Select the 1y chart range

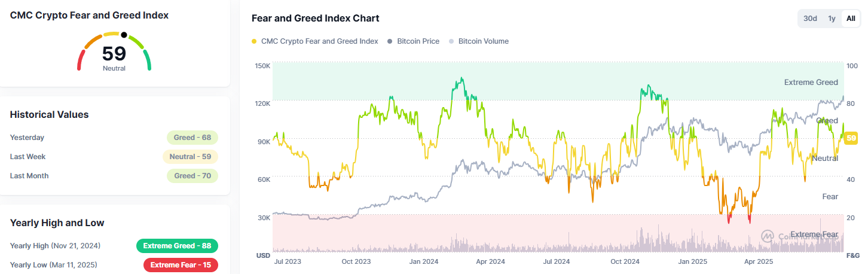(832, 19)
